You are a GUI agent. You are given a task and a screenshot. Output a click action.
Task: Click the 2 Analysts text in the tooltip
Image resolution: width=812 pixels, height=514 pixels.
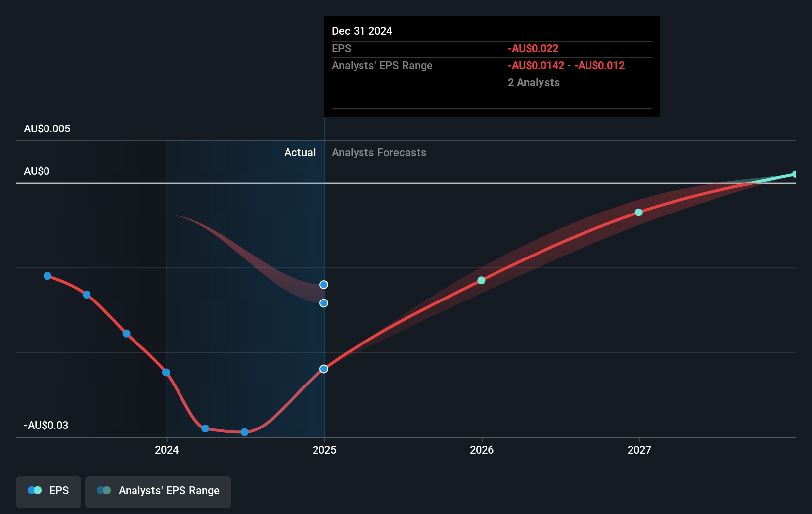coord(534,82)
